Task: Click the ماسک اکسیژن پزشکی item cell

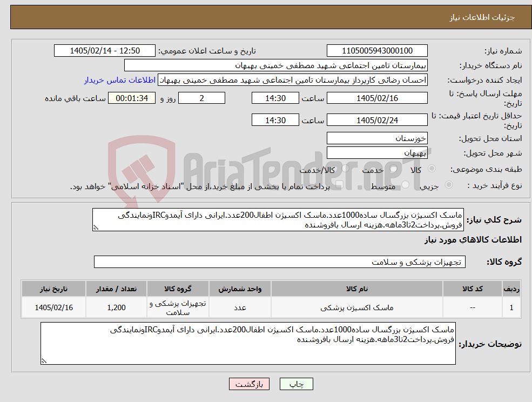Action: click(356, 307)
